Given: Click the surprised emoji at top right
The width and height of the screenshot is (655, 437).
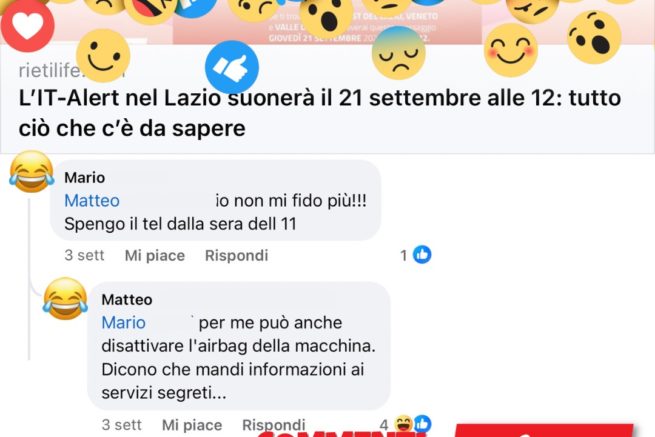Looking at the screenshot, I should [594, 37].
